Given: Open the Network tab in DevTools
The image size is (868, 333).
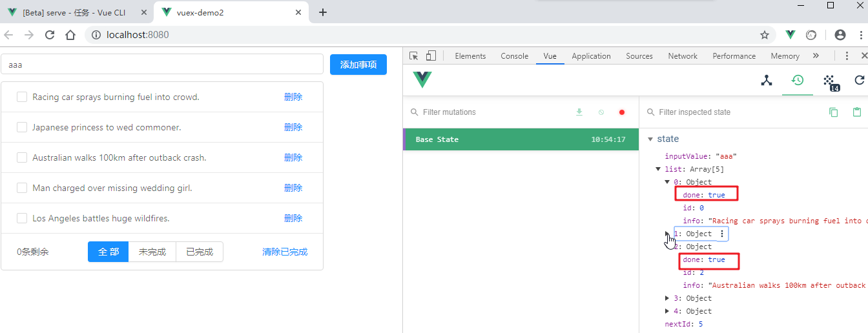Looking at the screenshot, I should [683, 56].
